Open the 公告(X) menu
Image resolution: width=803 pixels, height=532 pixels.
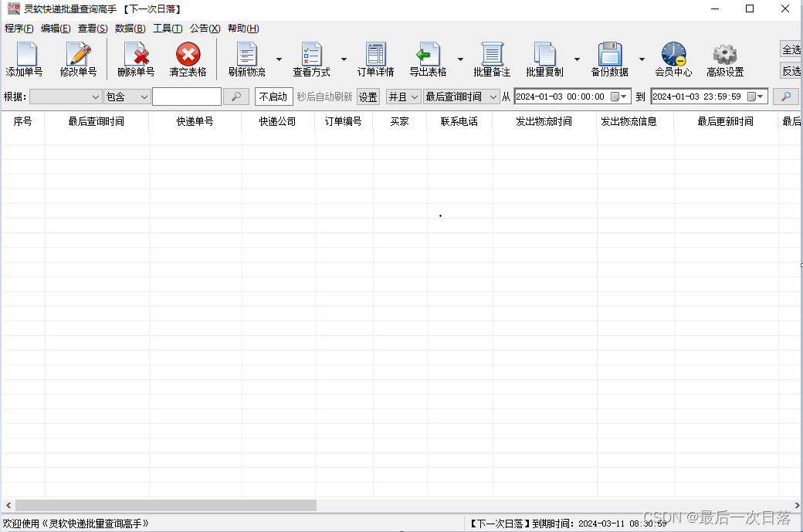point(205,28)
